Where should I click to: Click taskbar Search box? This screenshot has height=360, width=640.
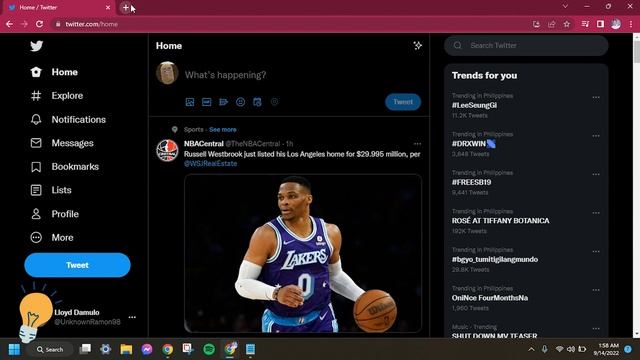click(50, 349)
